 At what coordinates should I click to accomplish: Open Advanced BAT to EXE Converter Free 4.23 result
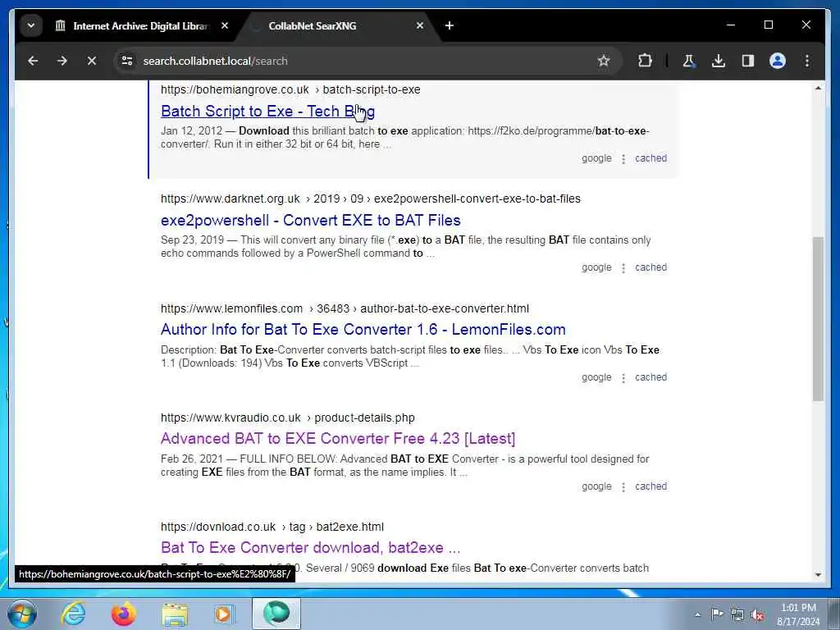coord(338,439)
